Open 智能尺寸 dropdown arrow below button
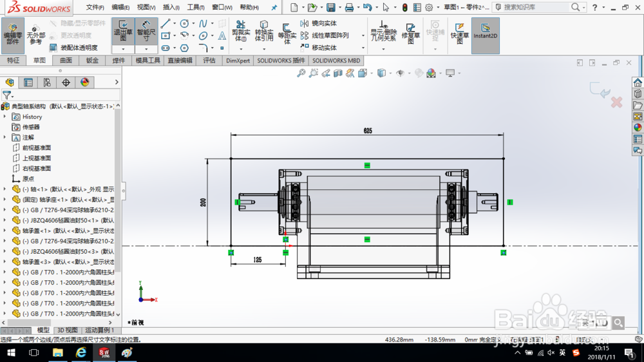 [146, 50]
